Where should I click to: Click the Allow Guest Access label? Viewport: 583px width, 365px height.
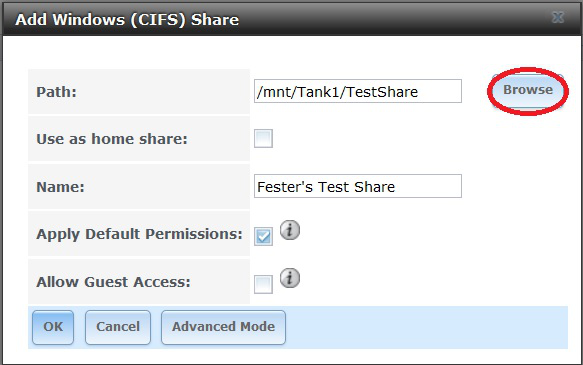113,282
